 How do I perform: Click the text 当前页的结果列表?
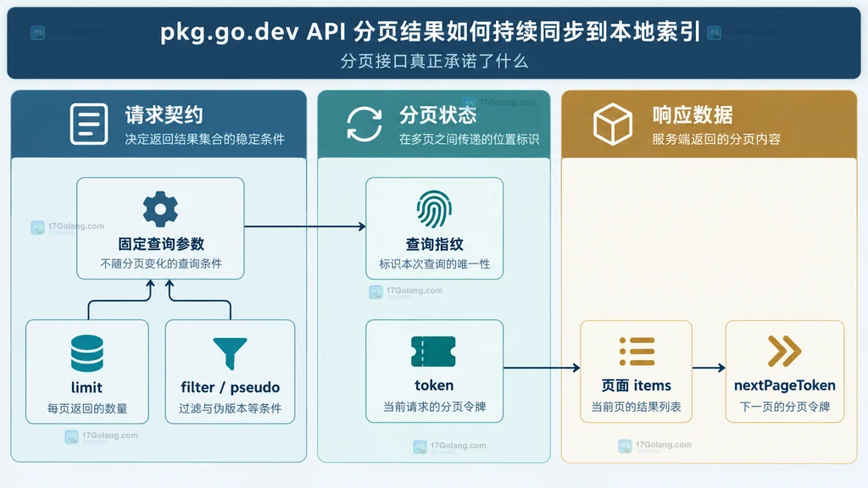click(x=636, y=407)
